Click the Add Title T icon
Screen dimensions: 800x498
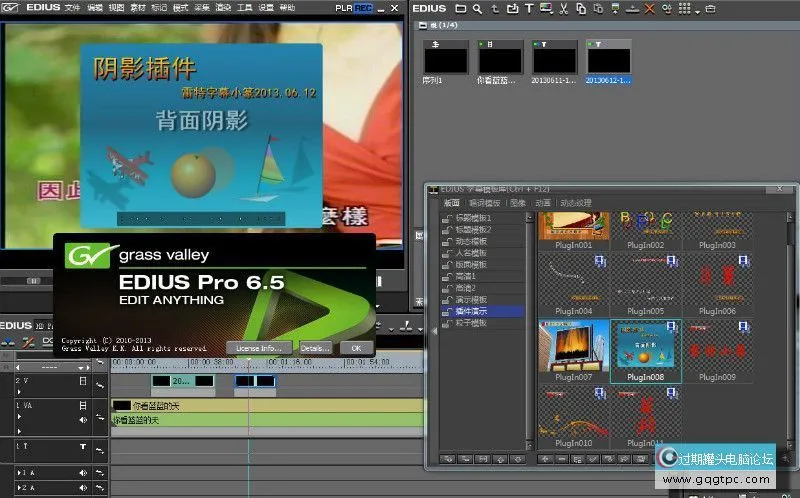click(528, 9)
